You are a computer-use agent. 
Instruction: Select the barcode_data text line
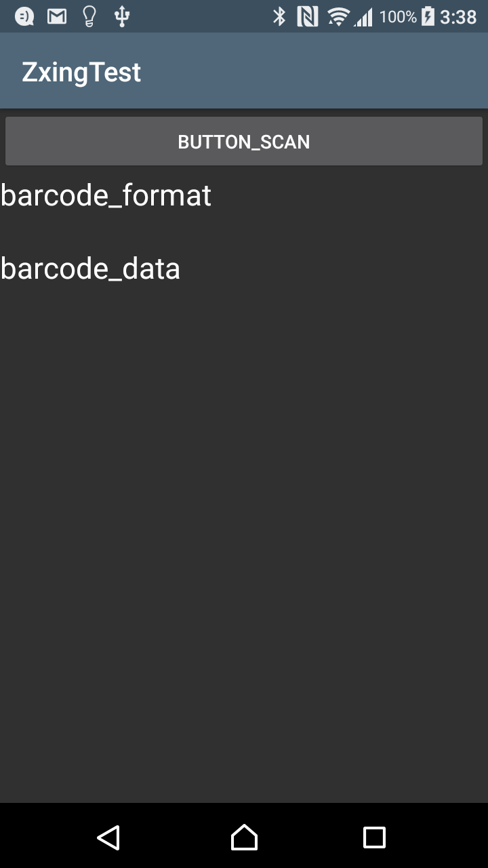pos(90,268)
